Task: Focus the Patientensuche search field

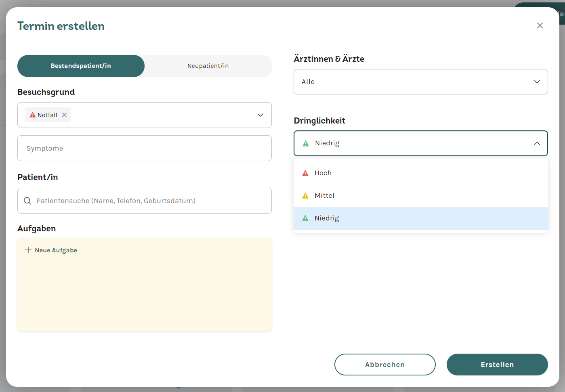Action: point(145,201)
